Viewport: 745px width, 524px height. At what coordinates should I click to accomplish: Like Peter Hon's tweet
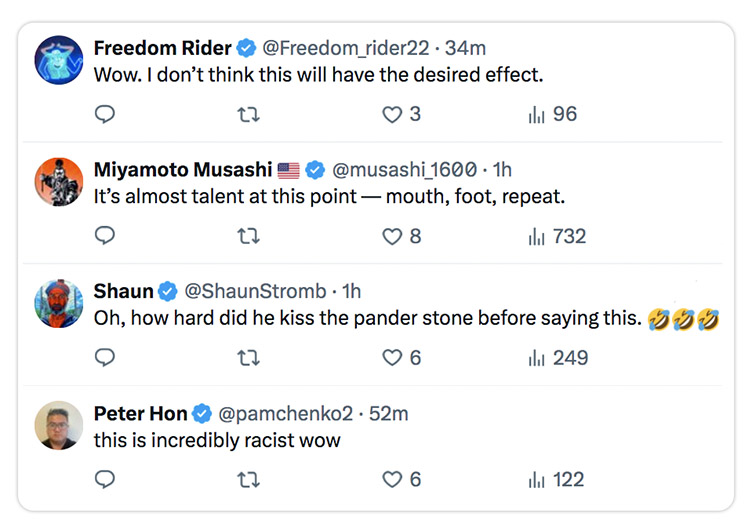393,480
